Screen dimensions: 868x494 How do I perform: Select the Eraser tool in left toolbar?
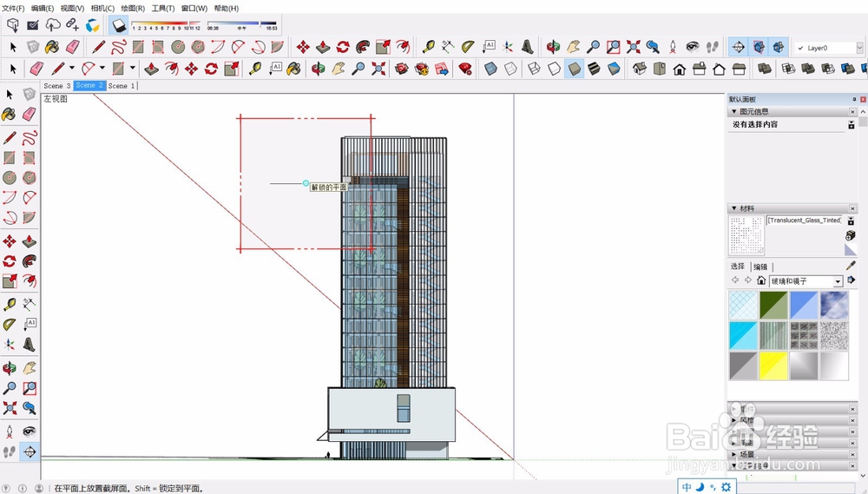30,115
